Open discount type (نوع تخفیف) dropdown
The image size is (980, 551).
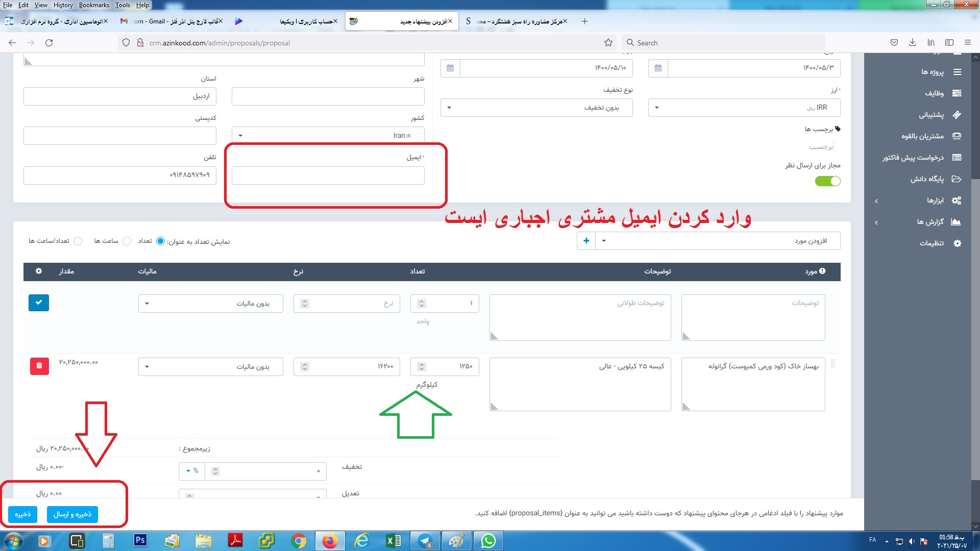point(536,108)
